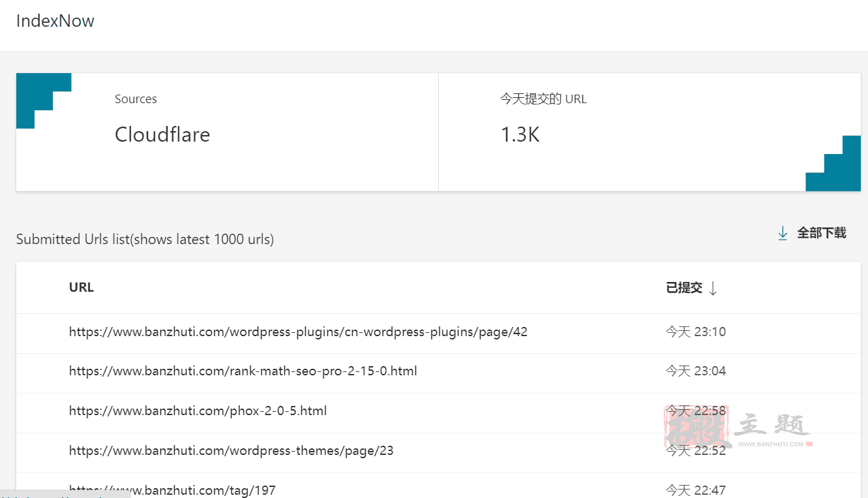
Task: Click the 今天提交的 URL label
Action: tap(543, 99)
